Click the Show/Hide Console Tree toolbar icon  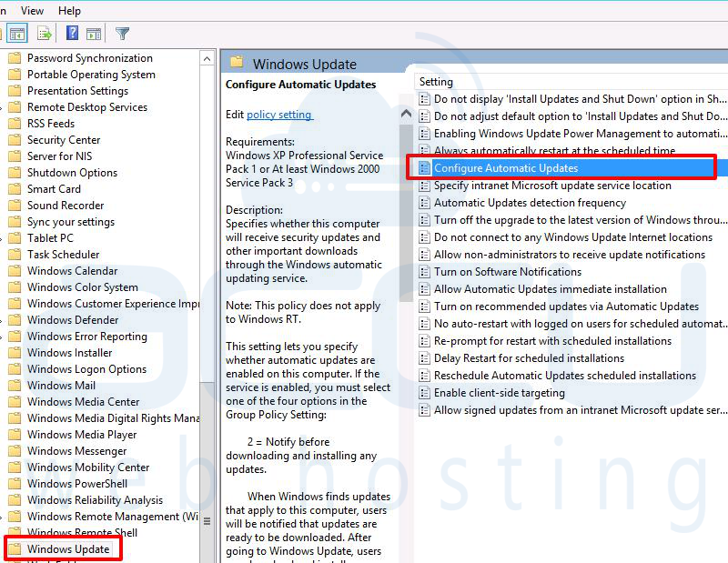17,34
